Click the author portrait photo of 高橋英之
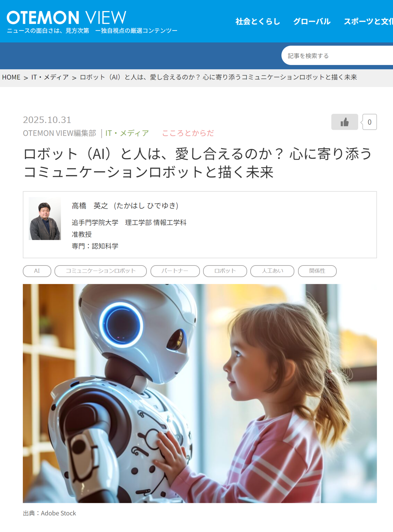Image resolution: width=393 pixels, height=532 pixels. (x=45, y=218)
